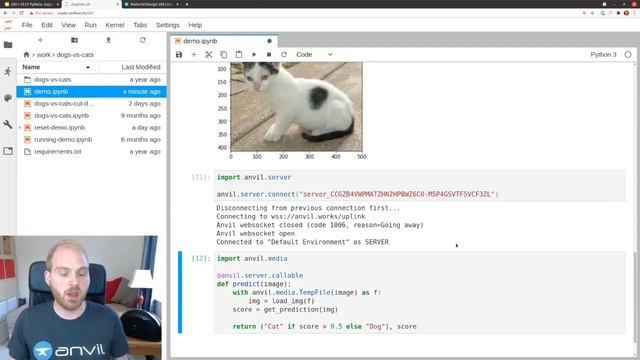Viewport: 640px width, 360px height.
Task: Click the 'Anvil websocket open' output line
Action: click(256, 233)
